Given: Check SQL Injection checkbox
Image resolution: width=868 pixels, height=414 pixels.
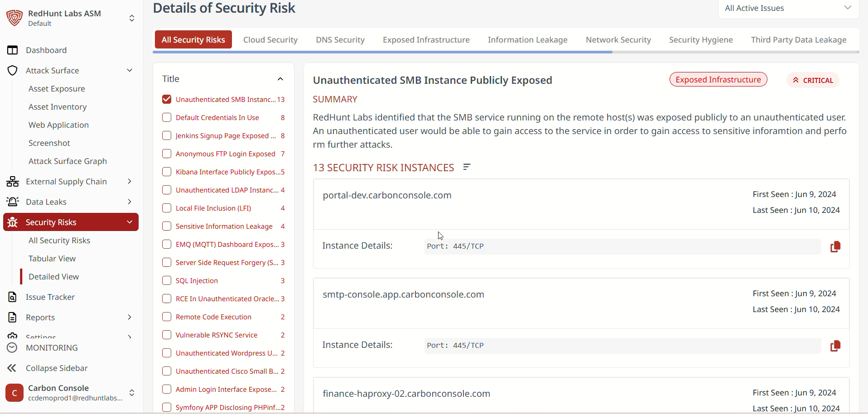Looking at the screenshot, I should point(167,280).
